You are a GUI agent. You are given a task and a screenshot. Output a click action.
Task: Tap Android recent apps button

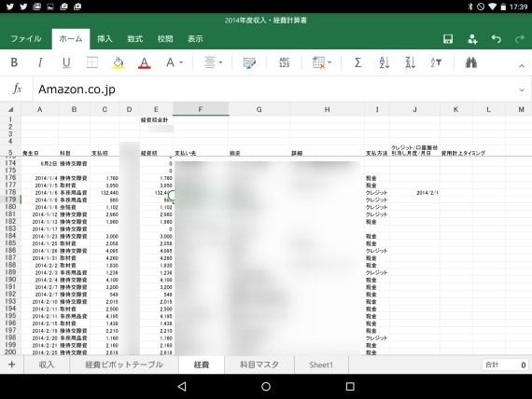(350, 386)
